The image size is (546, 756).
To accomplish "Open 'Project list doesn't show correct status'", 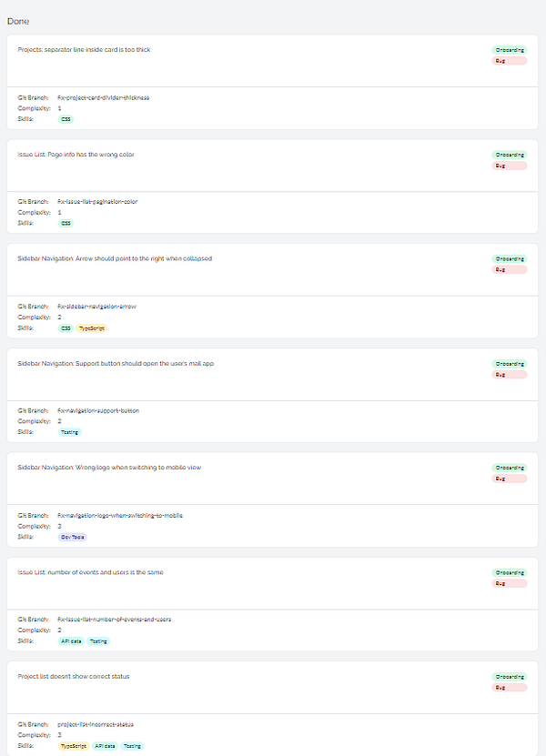I will 76,677.
